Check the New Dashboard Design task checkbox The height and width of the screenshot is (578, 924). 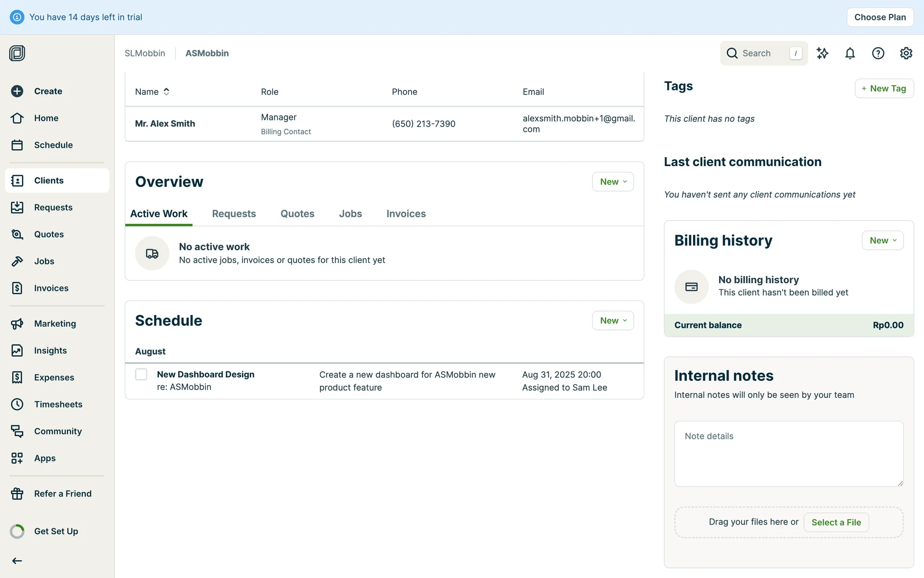pyautogui.click(x=141, y=374)
